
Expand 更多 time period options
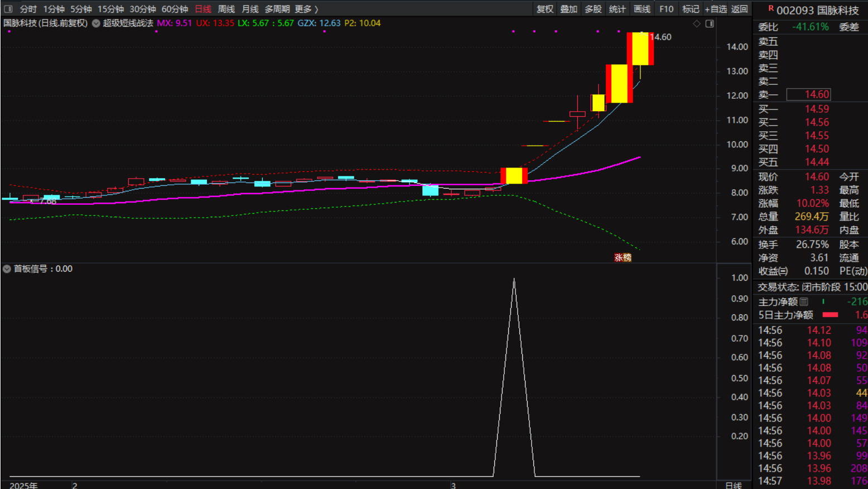tap(306, 9)
